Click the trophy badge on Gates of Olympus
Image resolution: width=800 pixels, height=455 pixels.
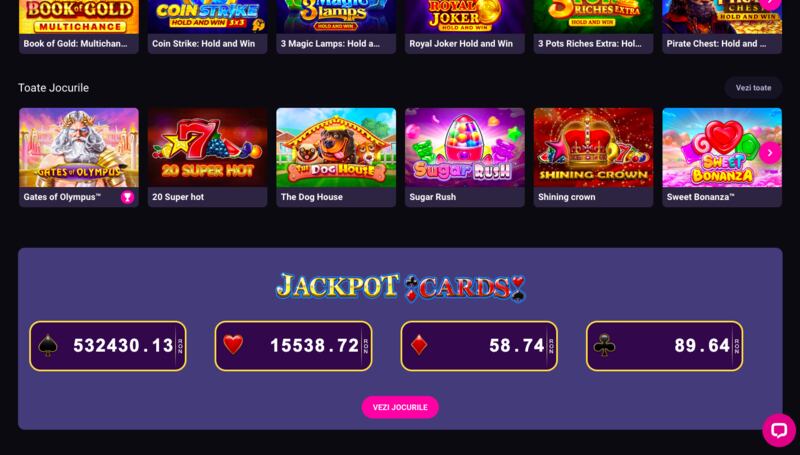click(128, 197)
